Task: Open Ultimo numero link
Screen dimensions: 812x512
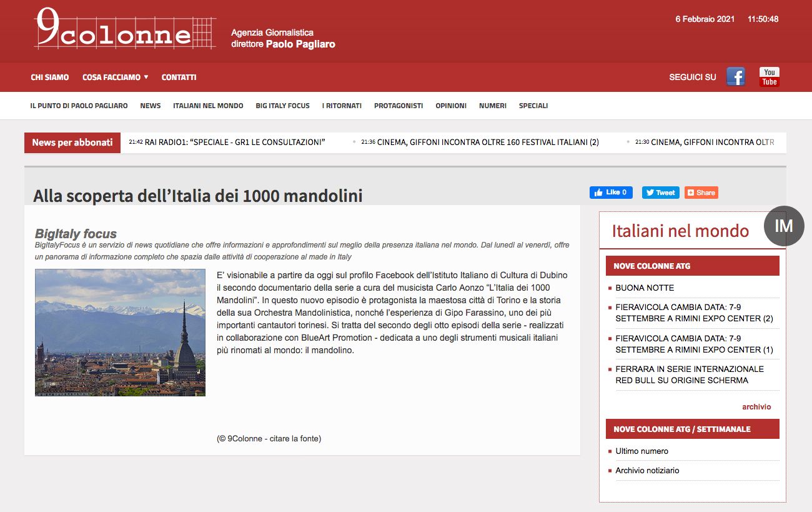Action: [641, 451]
